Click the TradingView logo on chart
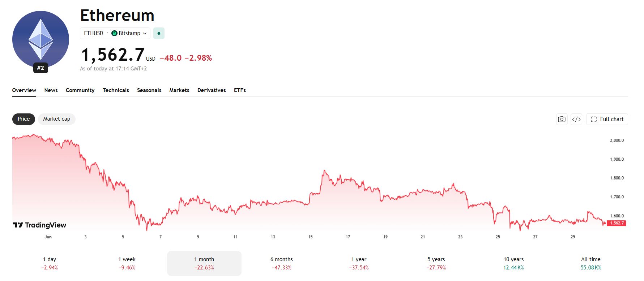644x281 pixels. pos(39,225)
